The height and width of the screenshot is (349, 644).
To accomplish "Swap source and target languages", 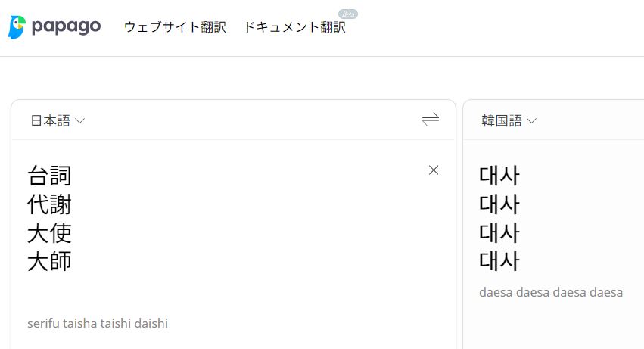I will pos(431,120).
